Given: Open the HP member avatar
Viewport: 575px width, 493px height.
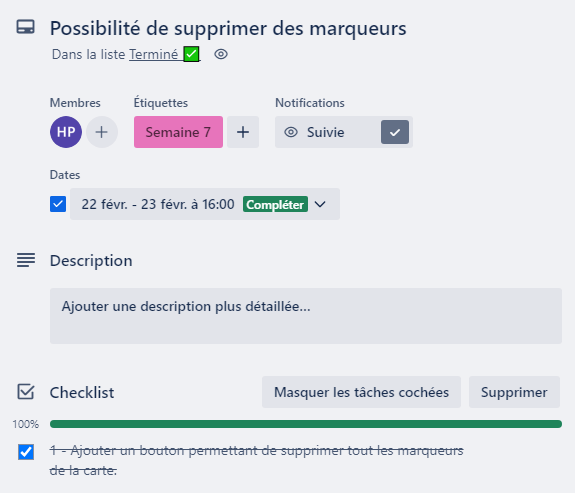Looking at the screenshot, I should coord(66,132).
